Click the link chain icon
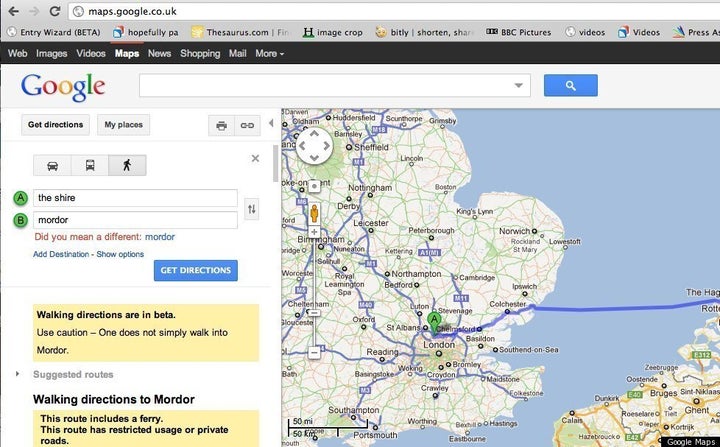This screenshot has height=447, width=720. point(248,125)
